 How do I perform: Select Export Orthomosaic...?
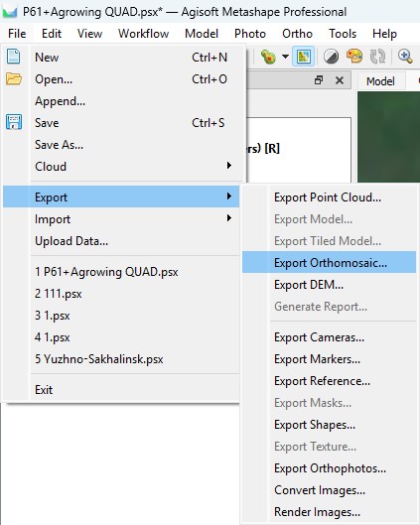pyautogui.click(x=330, y=263)
